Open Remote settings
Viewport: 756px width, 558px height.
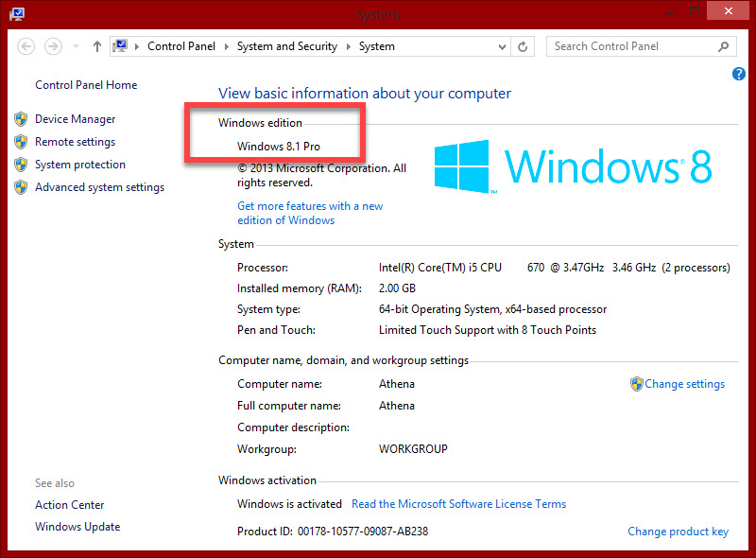[x=76, y=142]
